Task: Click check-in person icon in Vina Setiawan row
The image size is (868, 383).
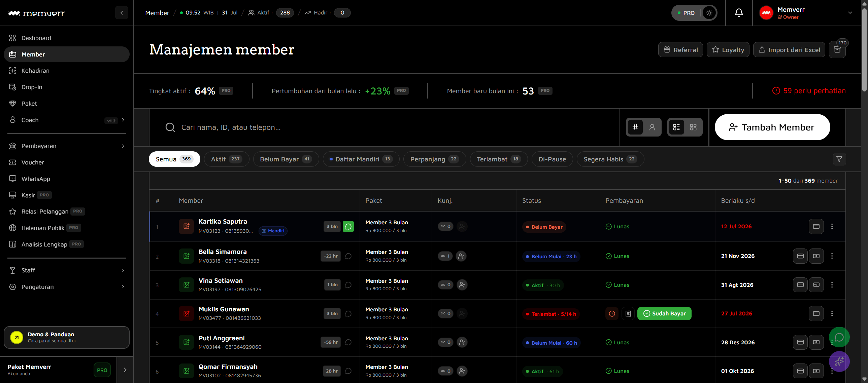Action: tap(462, 285)
